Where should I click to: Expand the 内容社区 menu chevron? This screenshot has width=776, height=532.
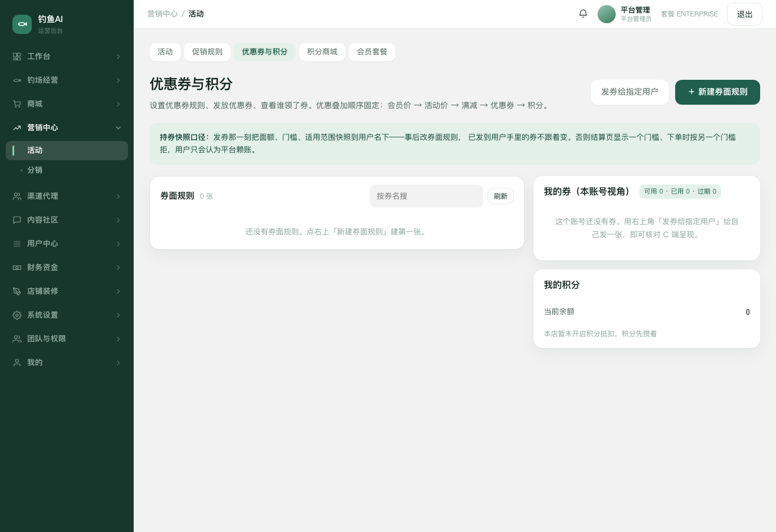[118, 220]
